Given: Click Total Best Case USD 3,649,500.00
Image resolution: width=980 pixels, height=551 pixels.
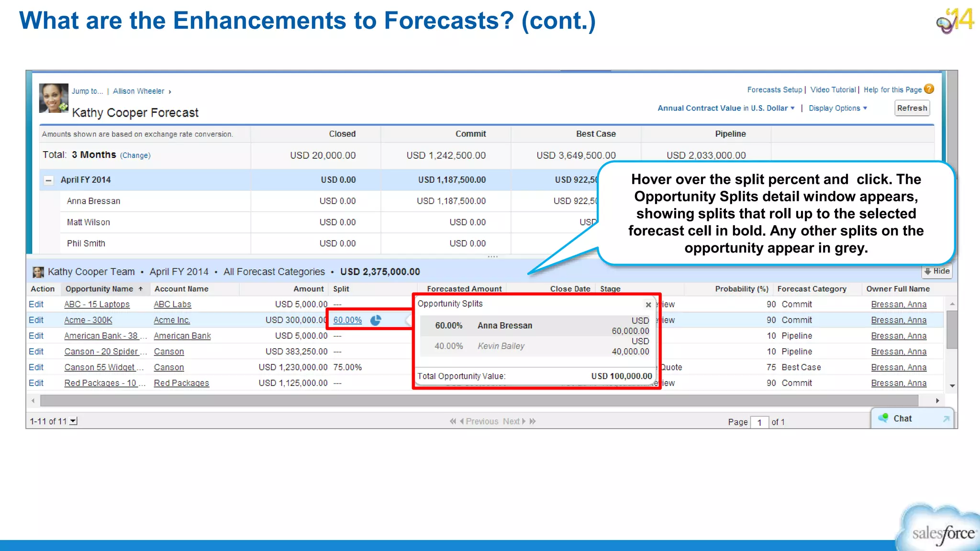Looking at the screenshot, I should point(576,155).
